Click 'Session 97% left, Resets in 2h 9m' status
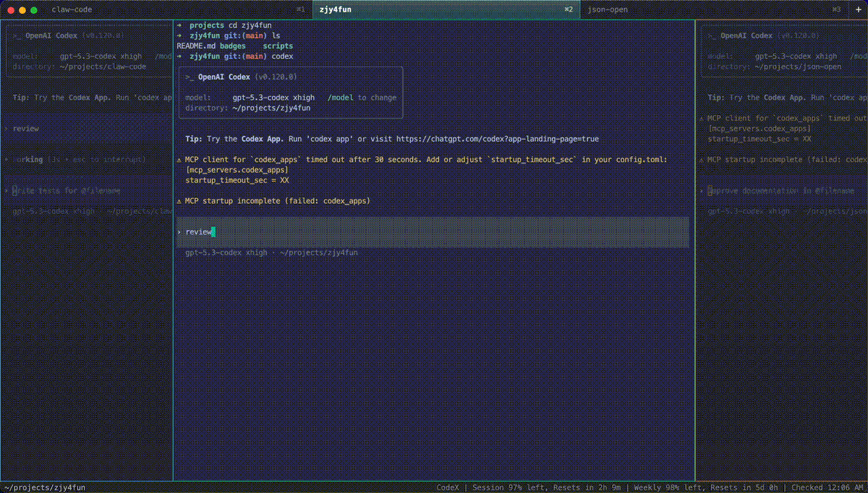The image size is (868, 493). [x=545, y=488]
